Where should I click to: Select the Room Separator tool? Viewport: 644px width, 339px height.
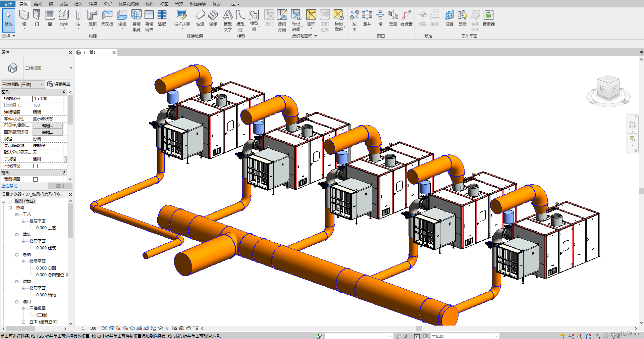(x=282, y=20)
